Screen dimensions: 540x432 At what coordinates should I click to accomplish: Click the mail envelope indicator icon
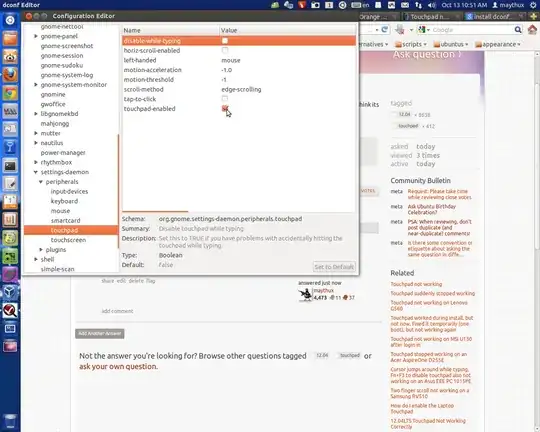[x=405, y=5]
